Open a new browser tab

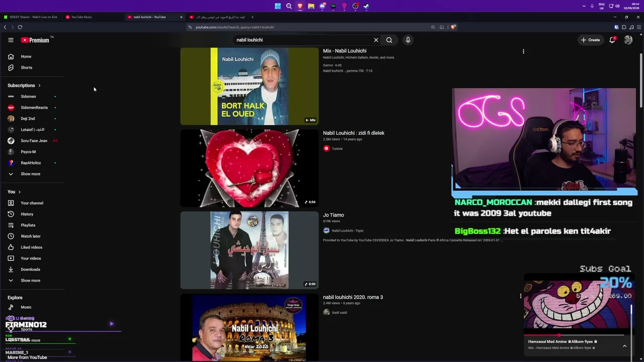pyautogui.click(x=253, y=17)
